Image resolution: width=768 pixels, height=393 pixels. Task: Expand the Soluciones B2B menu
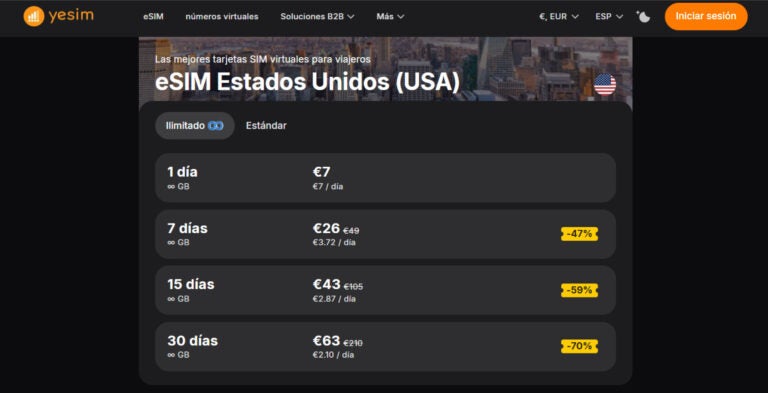(x=317, y=16)
